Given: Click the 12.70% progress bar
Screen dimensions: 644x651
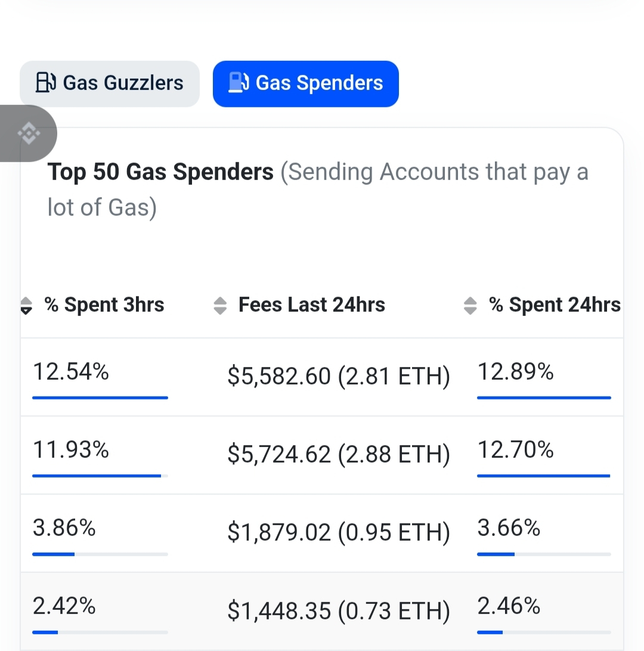Looking at the screenshot, I should pyautogui.click(x=544, y=476).
